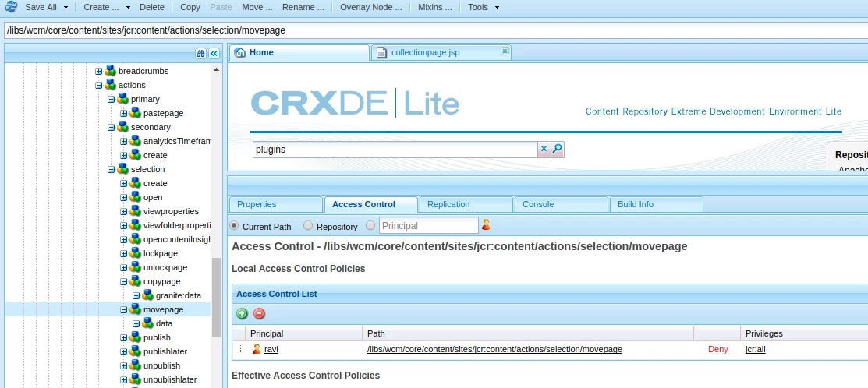Collapse the tree panel with the double-arrow icon
Image resolution: width=868 pixels, height=388 pixels.
click(x=214, y=54)
